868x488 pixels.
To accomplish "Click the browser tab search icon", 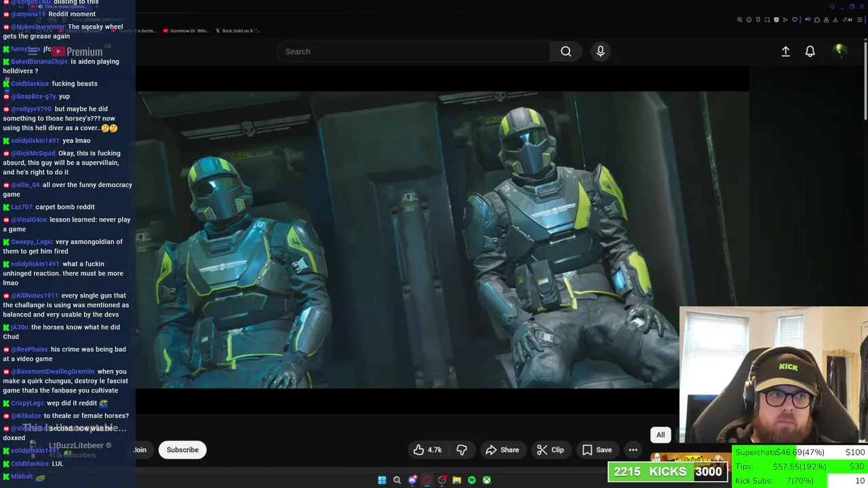I will (832, 7).
